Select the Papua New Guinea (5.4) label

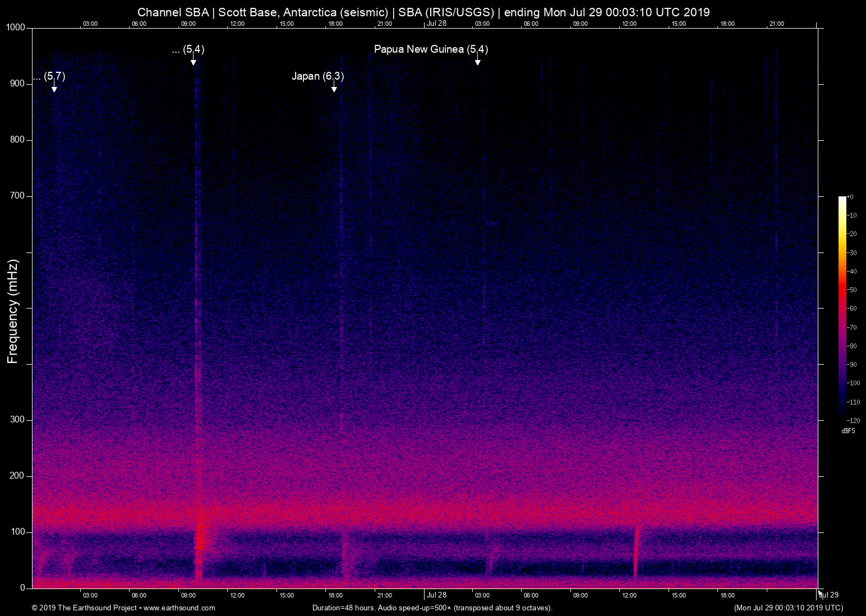[x=431, y=49]
